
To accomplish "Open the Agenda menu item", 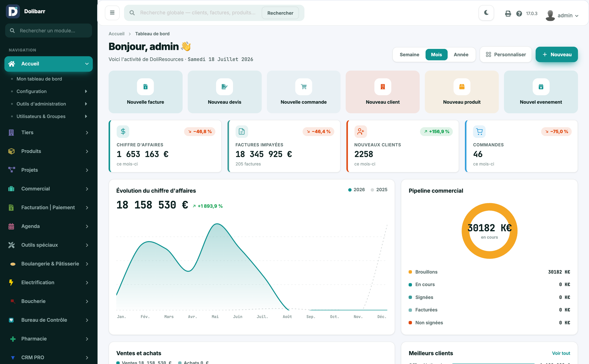I will 48,226.
